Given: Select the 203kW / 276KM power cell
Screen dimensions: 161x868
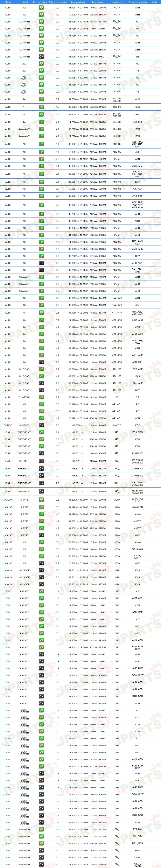Looking at the screenshot, I should pyautogui.click(x=98, y=514).
